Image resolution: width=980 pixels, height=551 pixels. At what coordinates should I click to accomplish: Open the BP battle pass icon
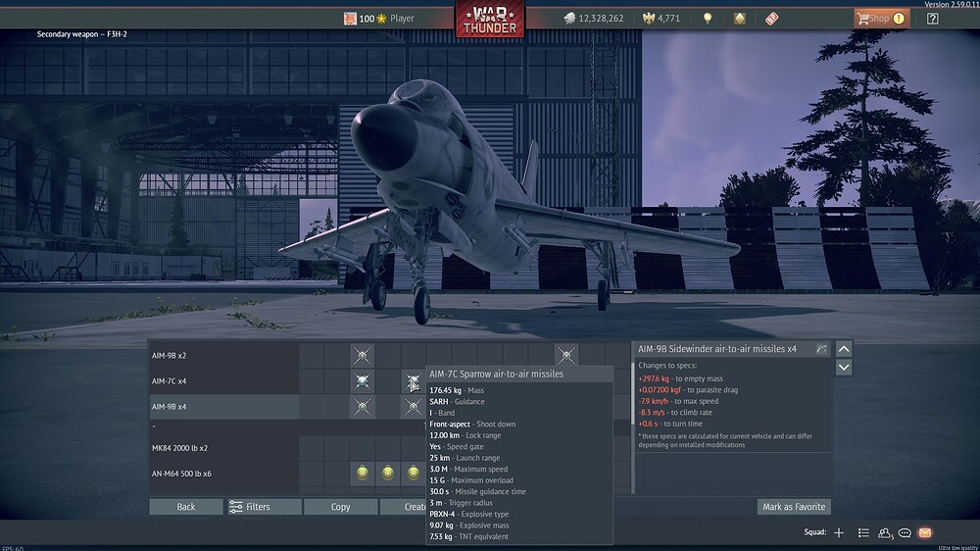(x=772, y=18)
